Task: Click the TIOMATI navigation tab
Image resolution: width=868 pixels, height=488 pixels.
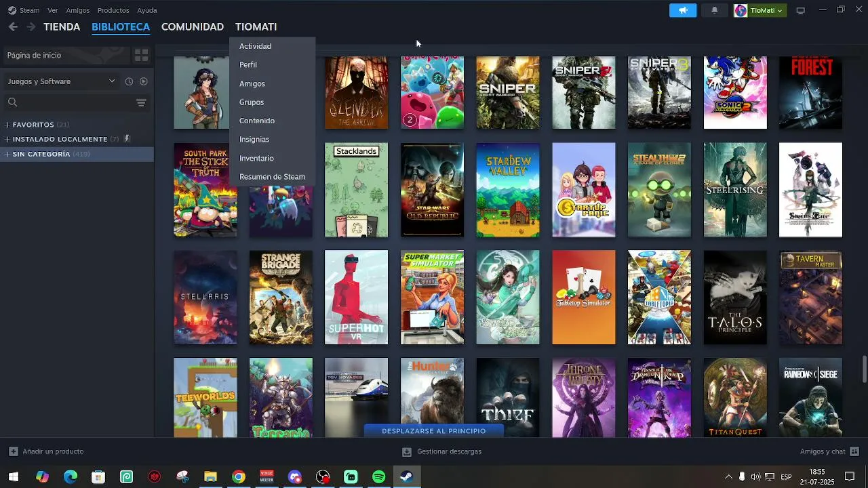Action: (256, 27)
